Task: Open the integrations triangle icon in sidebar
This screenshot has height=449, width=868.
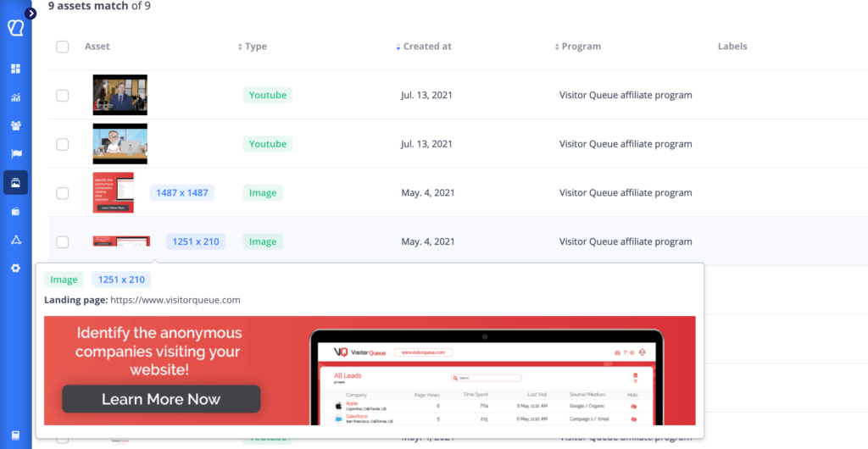Action: (15, 240)
